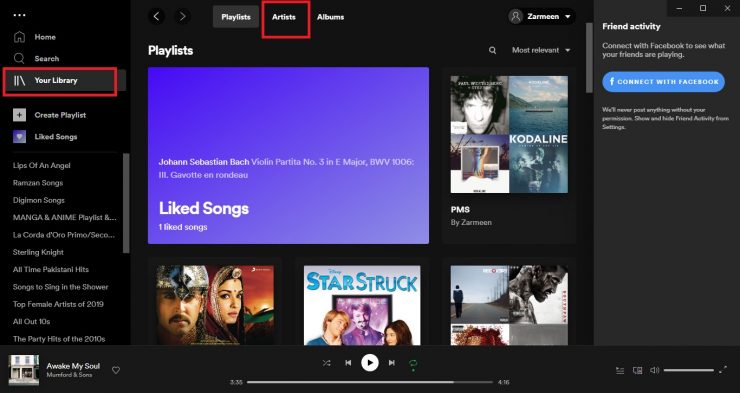Enter full screen mode icon

tap(723, 370)
